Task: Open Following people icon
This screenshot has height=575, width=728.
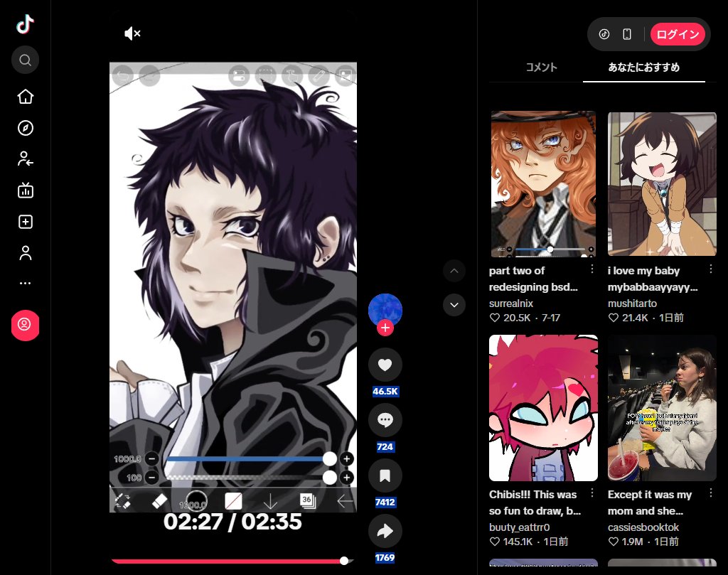Action: 25,159
